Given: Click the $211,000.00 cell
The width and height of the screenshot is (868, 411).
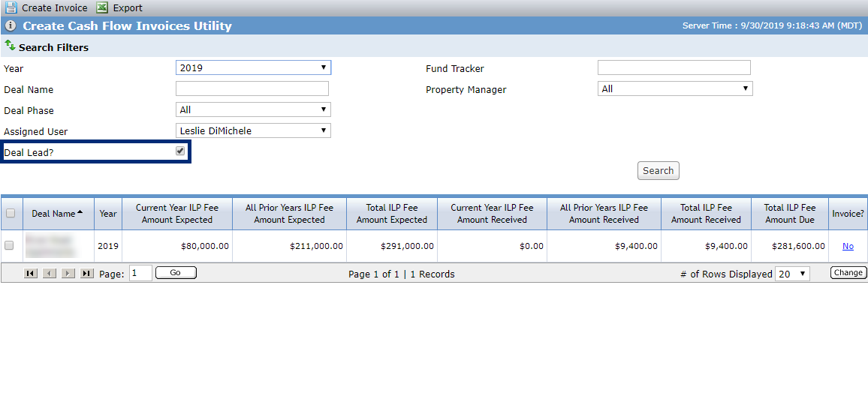Looking at the screenshot, I should point(290,246).
